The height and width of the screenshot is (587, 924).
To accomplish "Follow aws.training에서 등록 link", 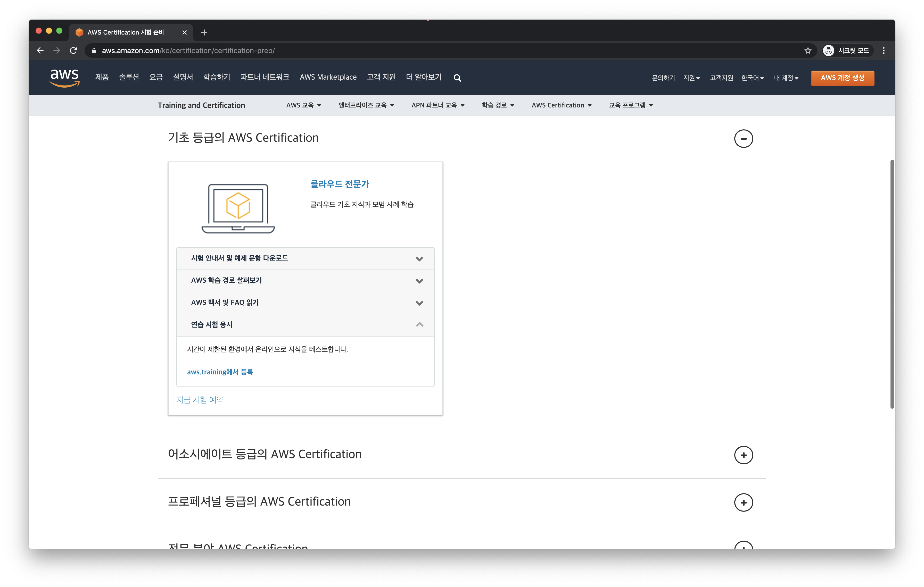I will click(220, 372).
